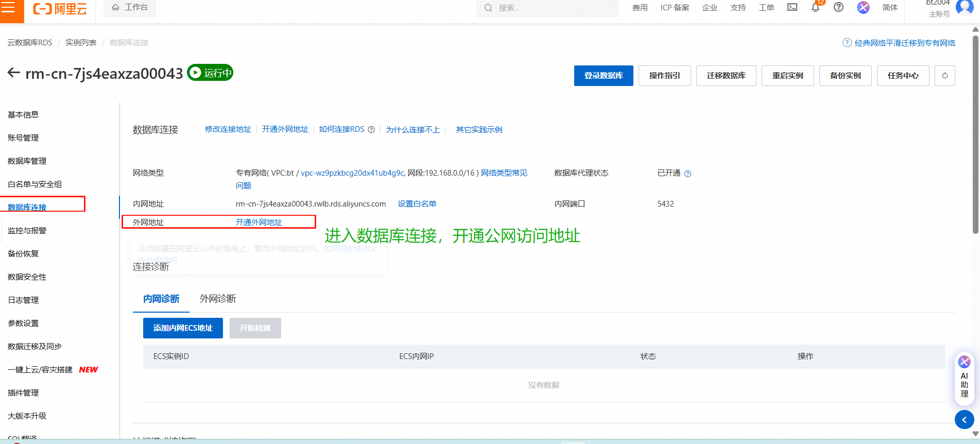The height and width of the screenshot is (444, 980).
Task: Open the AI assistant icon in header
Action: (x=863, y=7)
